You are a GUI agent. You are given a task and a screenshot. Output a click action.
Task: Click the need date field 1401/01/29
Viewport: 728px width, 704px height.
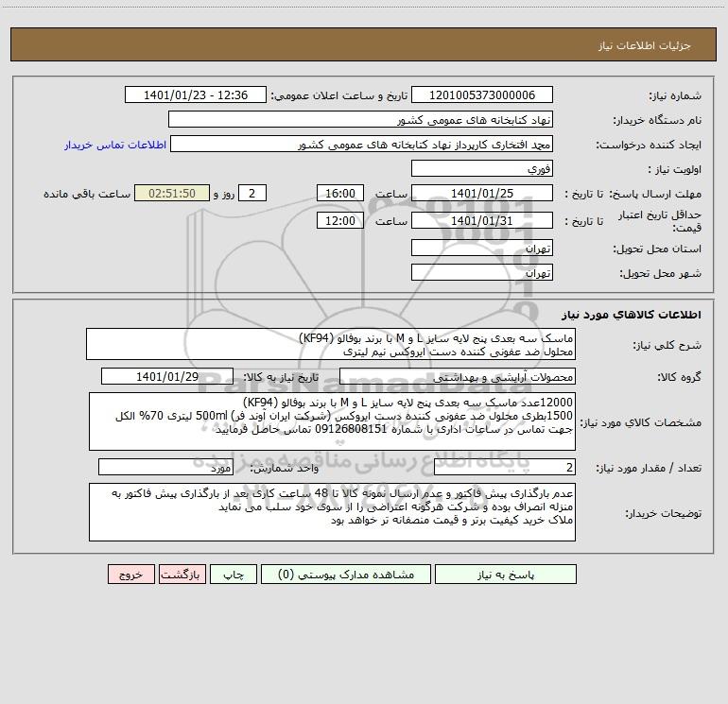[x=167, y=376]
